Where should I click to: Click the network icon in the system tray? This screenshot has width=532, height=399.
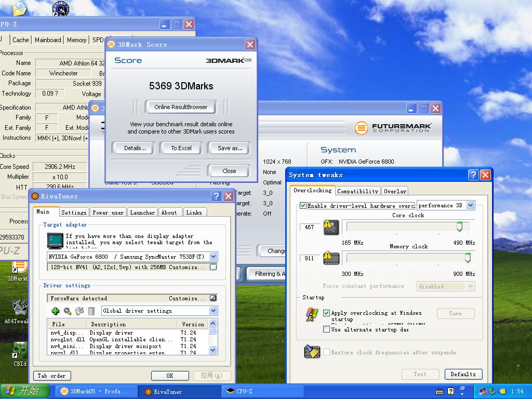tap(483, 392)
